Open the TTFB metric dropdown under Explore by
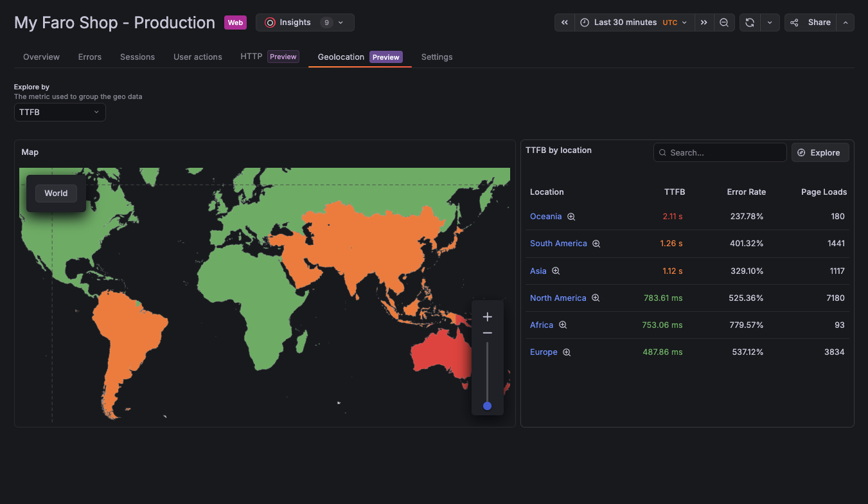Image resolution: width=868 pixels, height=504 pixels. tap(60, 112)
